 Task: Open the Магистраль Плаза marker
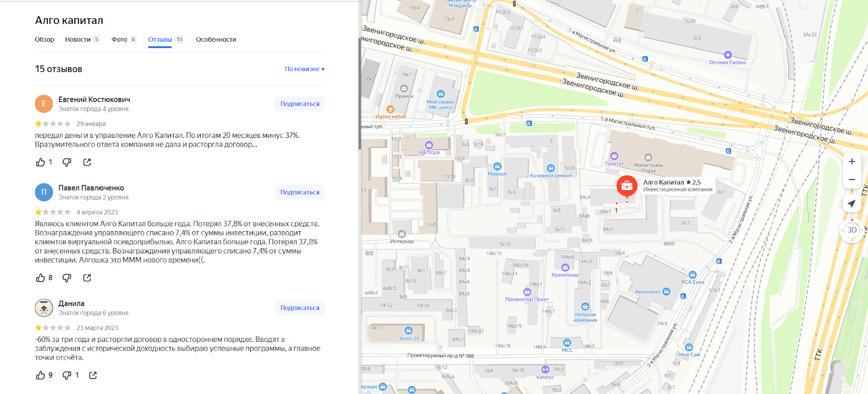click(648, 157)
